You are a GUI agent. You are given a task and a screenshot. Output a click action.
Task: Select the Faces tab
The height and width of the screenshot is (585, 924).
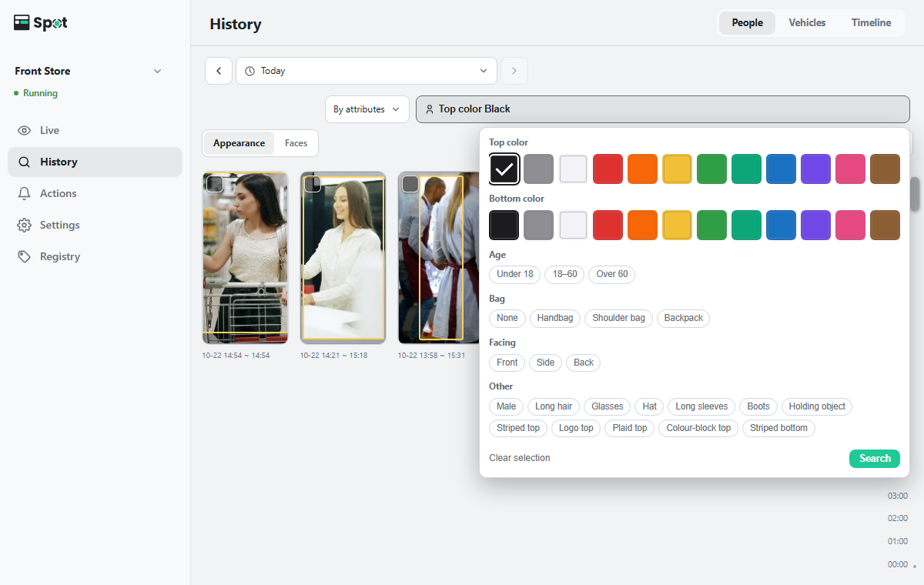[x=296, y=143]
